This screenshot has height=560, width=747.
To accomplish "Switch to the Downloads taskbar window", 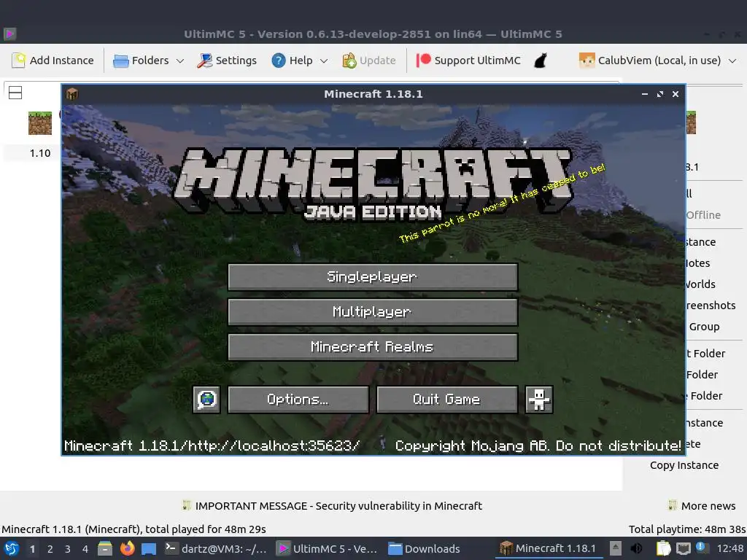I will (424, 548).
